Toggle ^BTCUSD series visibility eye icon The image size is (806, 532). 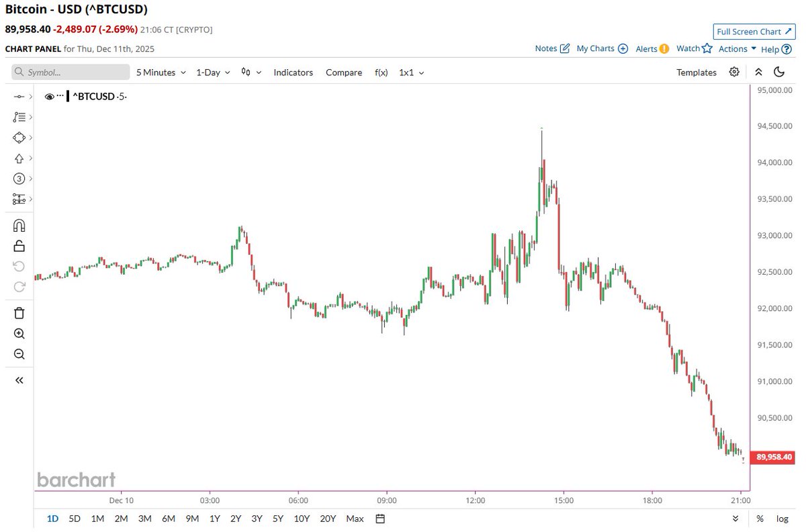click(49, 97)
